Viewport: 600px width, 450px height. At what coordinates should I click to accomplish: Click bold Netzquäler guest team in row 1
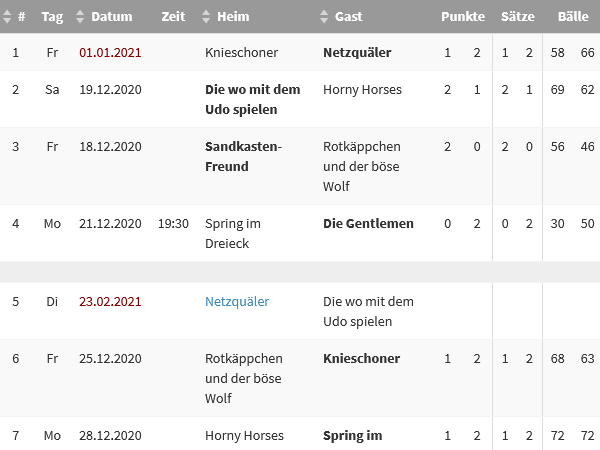(x=357, y=52)
